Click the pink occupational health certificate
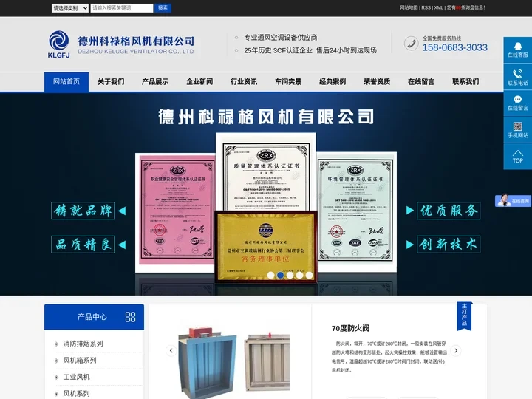 (176, 211)
